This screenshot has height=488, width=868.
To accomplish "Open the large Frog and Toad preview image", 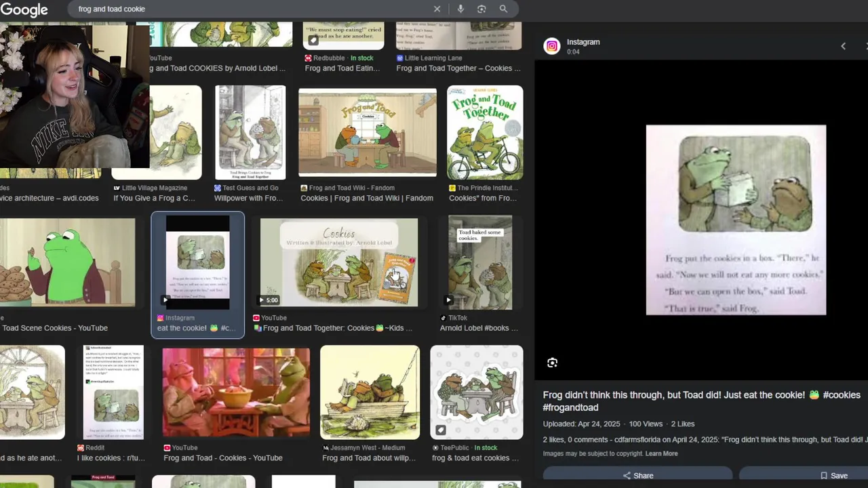I will (736, 220).
